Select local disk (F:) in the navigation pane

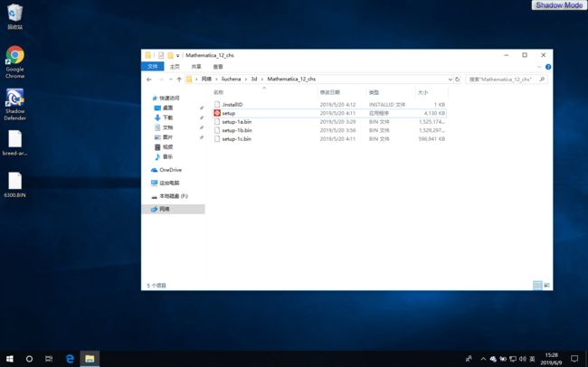(x=169, y=196)
